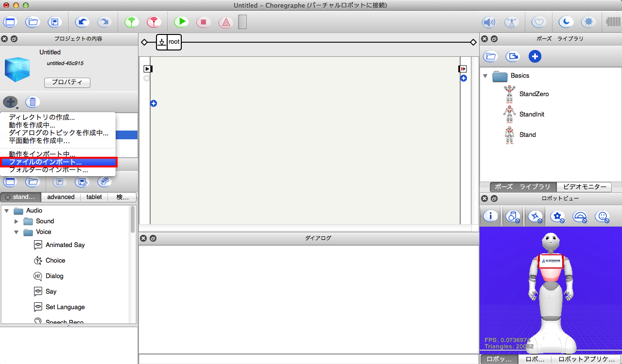
Task: Open the 検... search tab
Action: [122, 197]
